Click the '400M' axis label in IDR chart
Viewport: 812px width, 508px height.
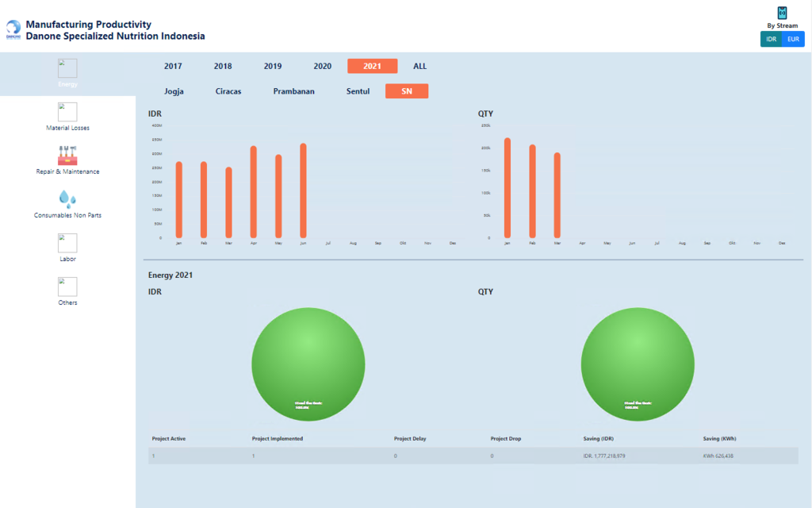[157, 125]
